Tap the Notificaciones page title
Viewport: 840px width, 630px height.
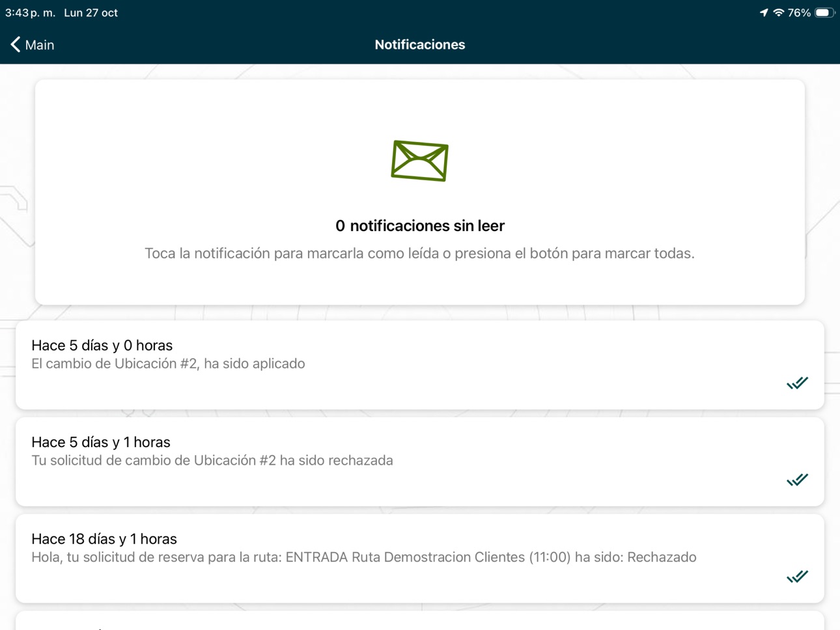coord(420,44)
